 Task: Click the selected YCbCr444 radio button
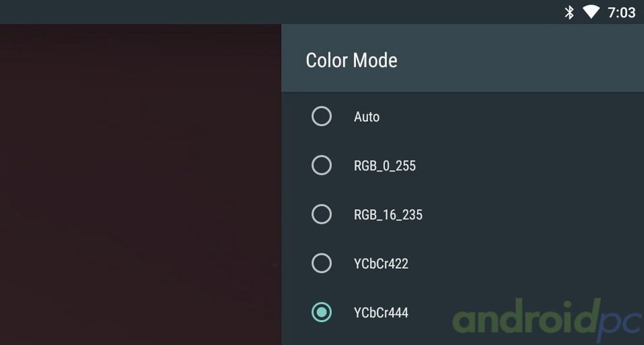click(322, 312)
